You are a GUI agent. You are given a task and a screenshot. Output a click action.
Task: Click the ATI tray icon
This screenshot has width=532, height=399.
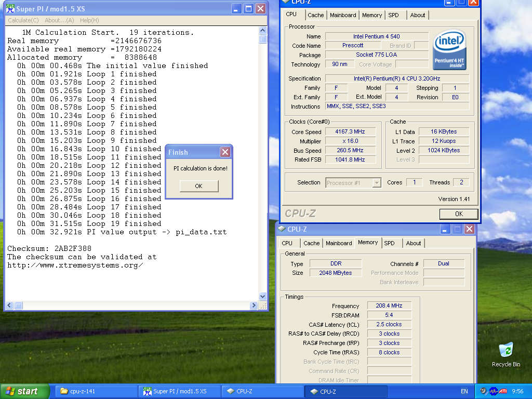pyautogui.click(x=503, y=391)
